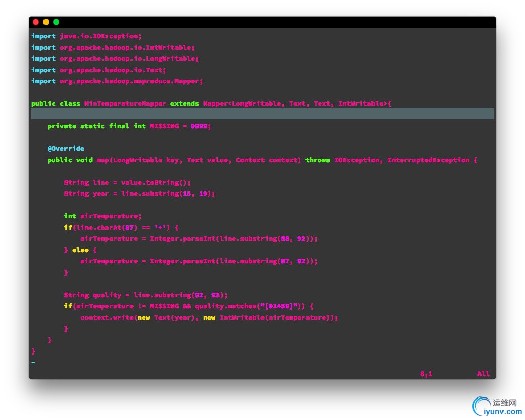525x420 pixels.
Task: Click InterruptedException in throws clause
Action: [428, 160]
